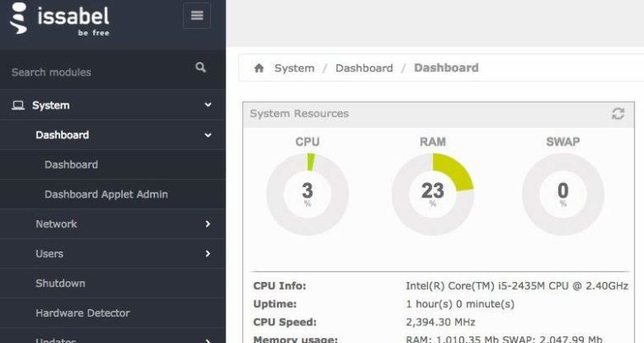Click the System breadcrumb link
The image size is (644, 343).
294,68
